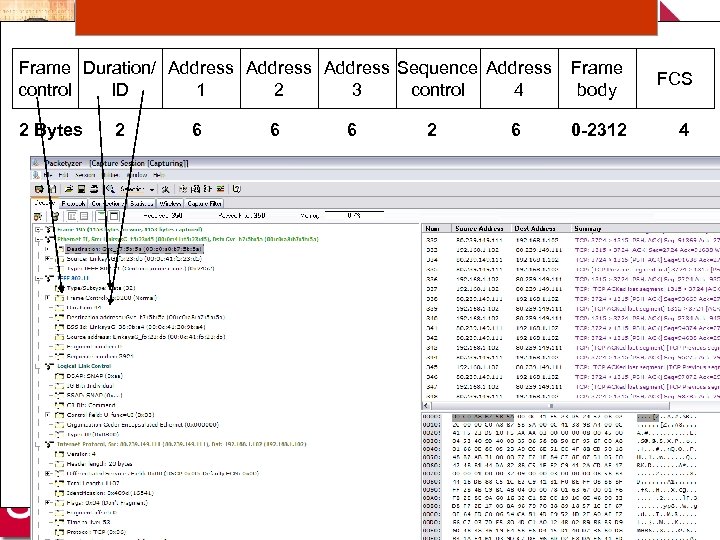Switch to the Decode tab
The height and width of the screenshot is (540, 720).
pyautogui.click(x=45, y=203)
